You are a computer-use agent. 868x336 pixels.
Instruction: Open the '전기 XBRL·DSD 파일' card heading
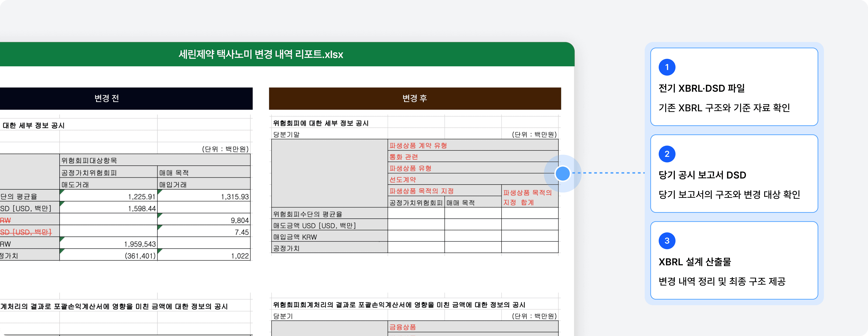coord(702,88)
